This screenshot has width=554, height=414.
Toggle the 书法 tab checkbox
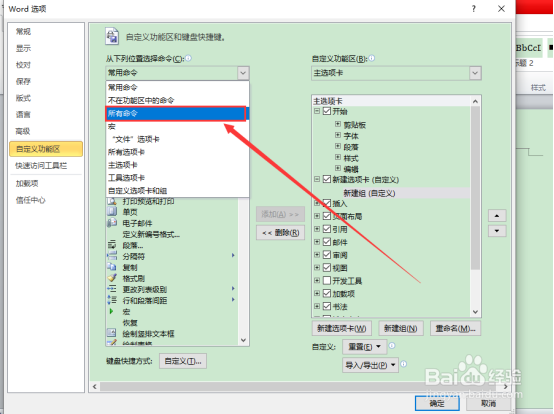327,306
